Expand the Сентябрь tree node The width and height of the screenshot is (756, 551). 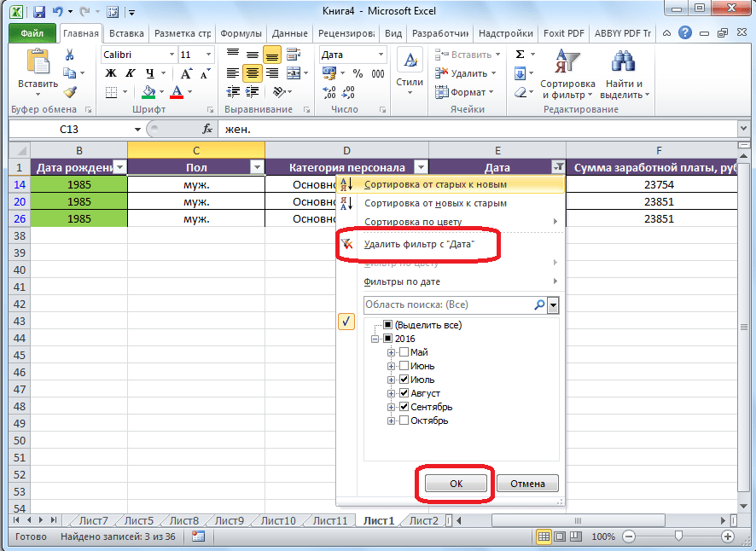pyautogui.click(x=392, y=407)
